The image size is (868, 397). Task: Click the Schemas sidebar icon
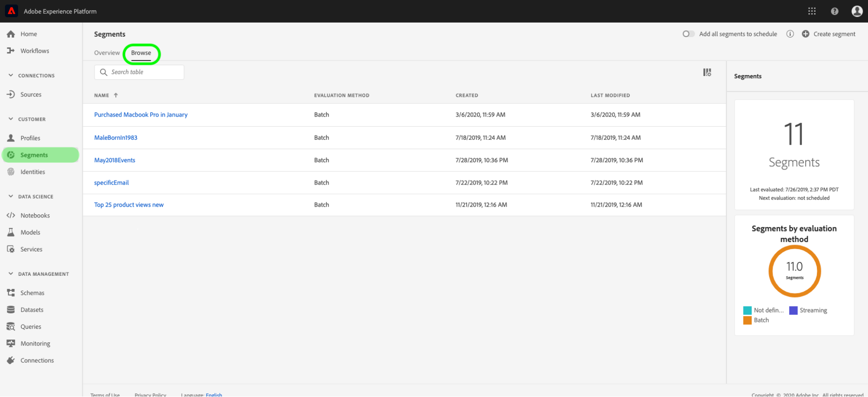(x=11, y=293)
